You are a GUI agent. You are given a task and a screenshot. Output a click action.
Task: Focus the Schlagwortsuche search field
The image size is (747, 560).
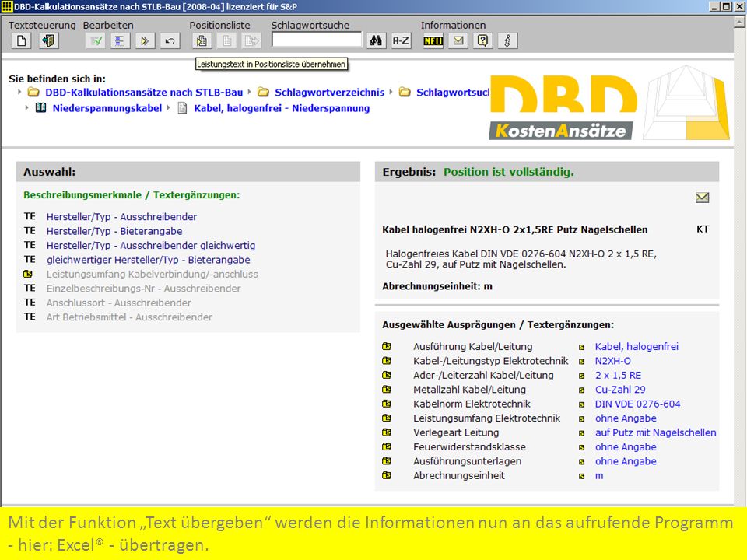pos(317,40)
